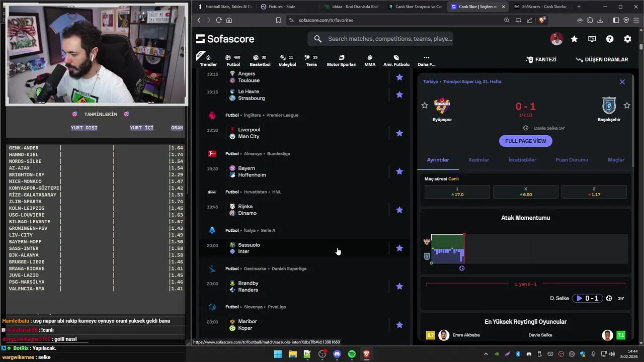Favorite the Başakşehir team star

click(627, 106)
